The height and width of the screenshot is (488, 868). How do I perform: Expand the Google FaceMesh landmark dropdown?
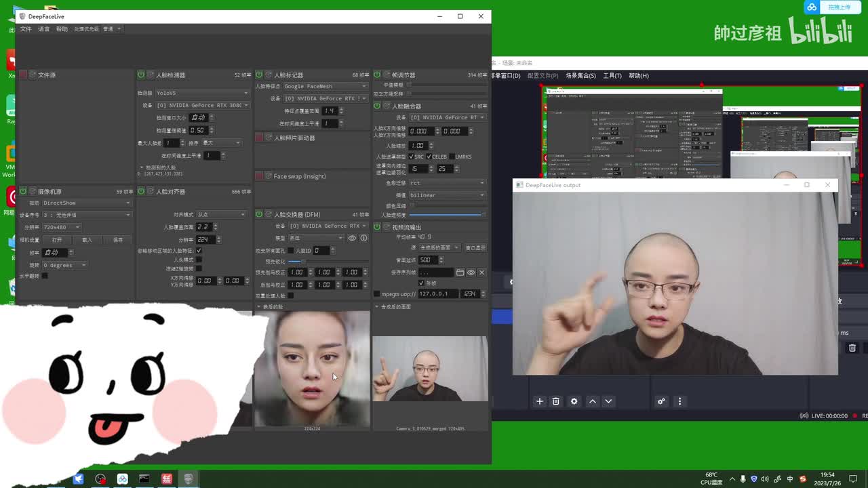click(x=325, y=86)
